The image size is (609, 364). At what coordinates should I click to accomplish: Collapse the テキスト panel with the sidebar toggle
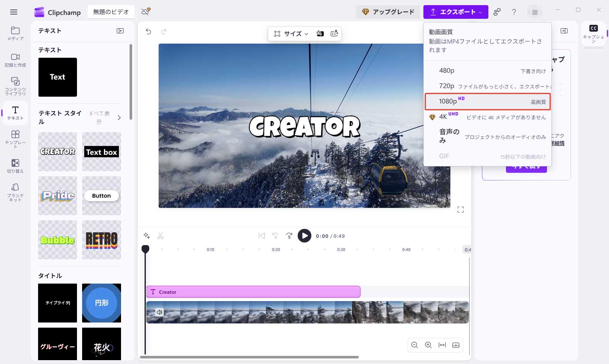120,30
